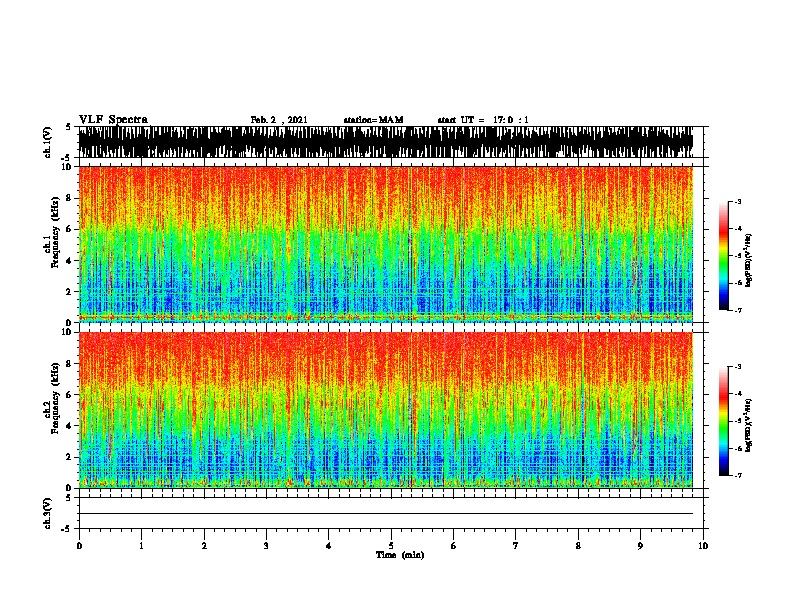Click the "VLF Spectra" plot title
Image resolution: width=792 pixels, height=612 pixels.
pyautogui.click(x=113, y=120)
